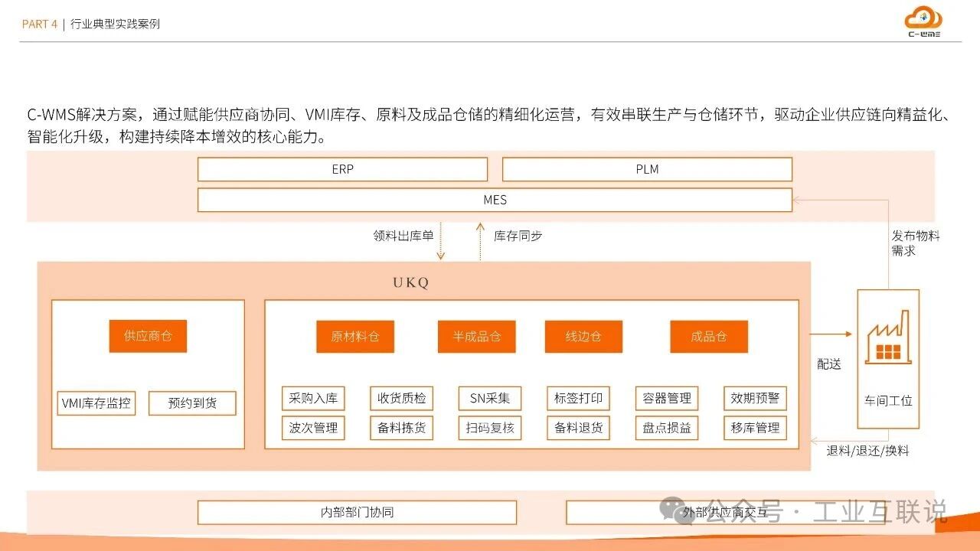The height and width of the screenshot is (551, 980).
Task: Click the orange gradient bar at bottom
Action: click(x=490, y=545)
